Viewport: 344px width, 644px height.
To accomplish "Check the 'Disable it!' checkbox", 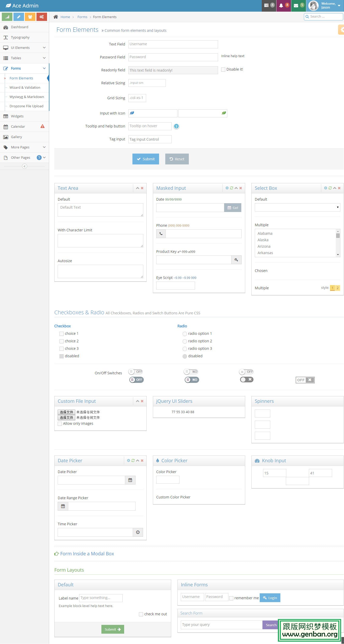I will (223, 70).
